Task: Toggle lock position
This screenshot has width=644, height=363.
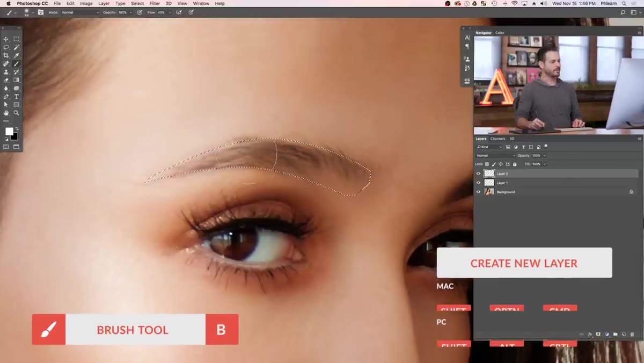Action: coord(501,164)
